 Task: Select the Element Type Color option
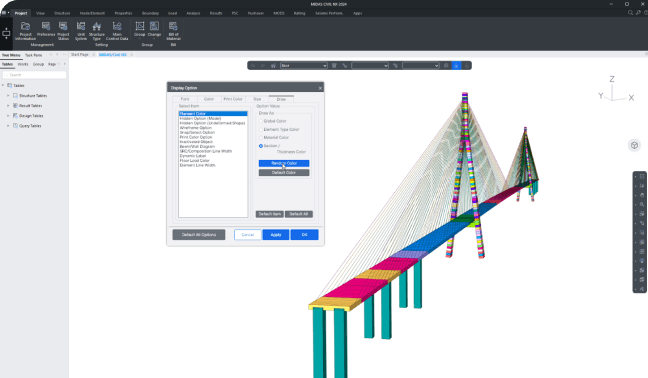[x=261, y=129]
